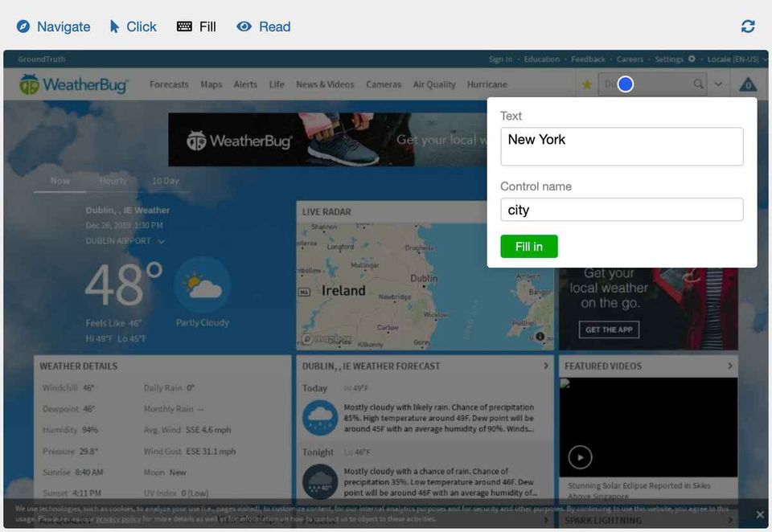Switch to the 10 Day tab

click(166, 181)
